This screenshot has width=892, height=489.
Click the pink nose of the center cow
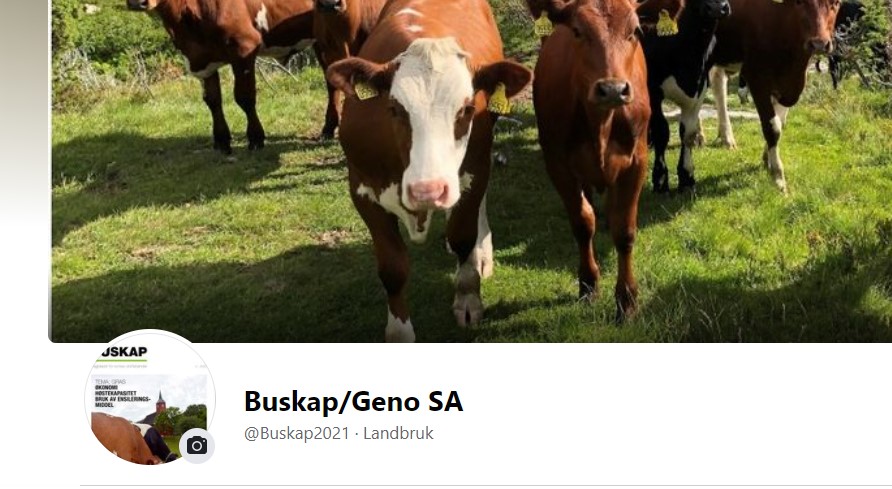point(428,193)
